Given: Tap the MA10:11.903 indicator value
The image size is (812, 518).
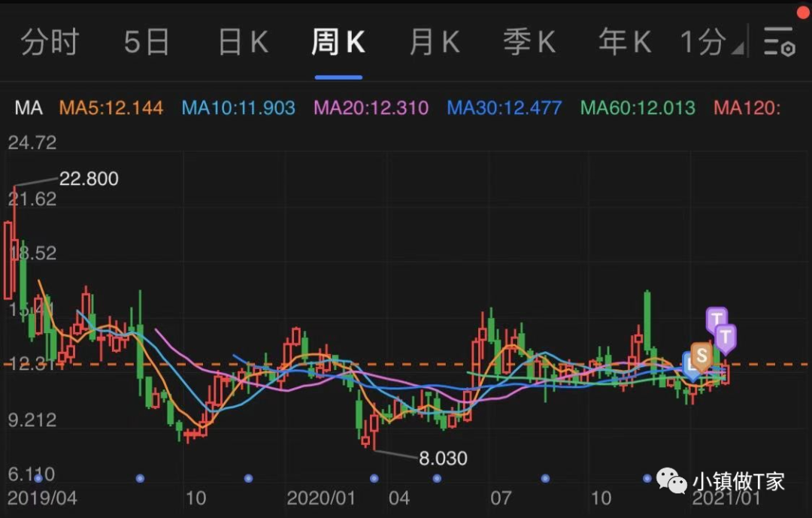Looking at the screenshot, I should [238, 108].
